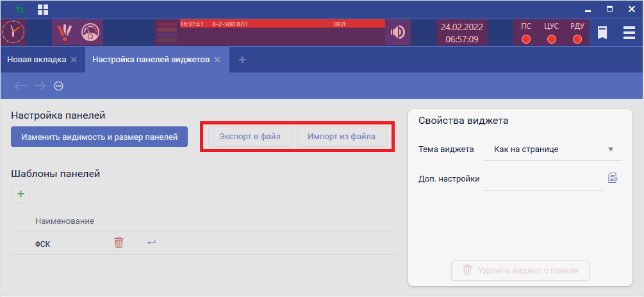Click the four-squares grid icon
This screenshot has width=644, height=297.
[44, 10]
